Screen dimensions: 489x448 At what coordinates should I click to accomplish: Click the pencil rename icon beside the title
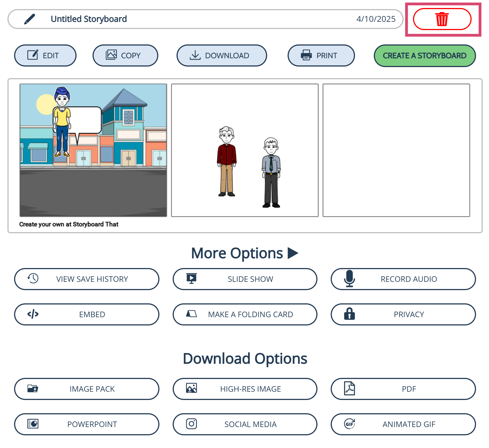30,19
